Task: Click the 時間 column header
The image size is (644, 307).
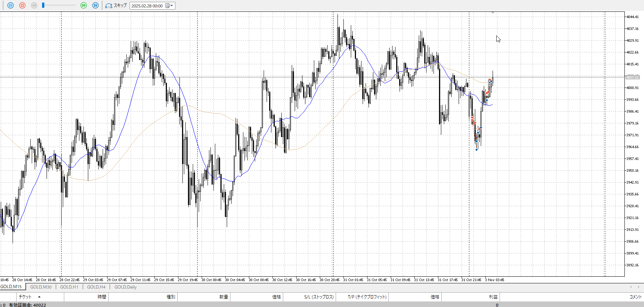Action: coord(102,297)
